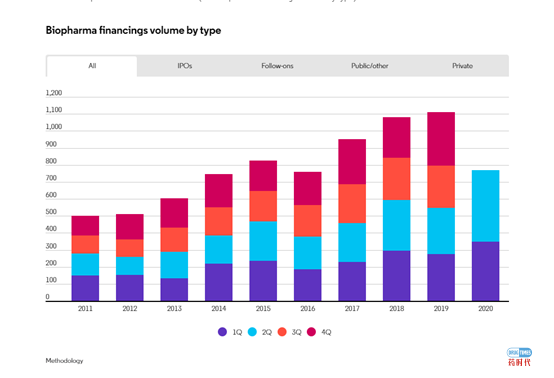Viewport: 554px width, 378px height.
Task: Toggle the 1Q purple legend dot
Action: 222,332
